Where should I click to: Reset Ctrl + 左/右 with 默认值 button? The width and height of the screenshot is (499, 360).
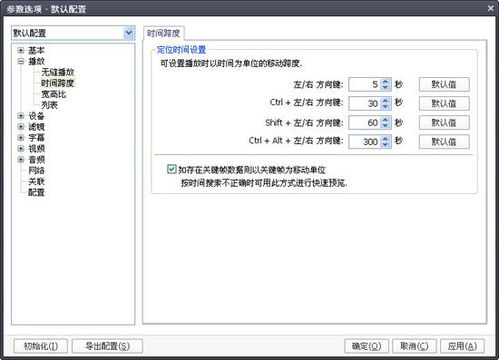point(444,103)
